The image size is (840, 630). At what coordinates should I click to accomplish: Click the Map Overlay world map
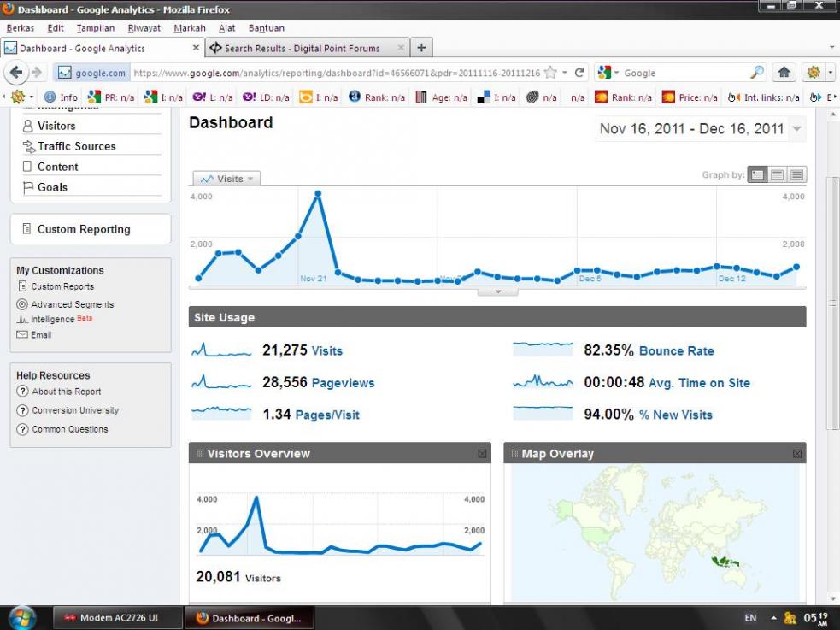point(655,532)
